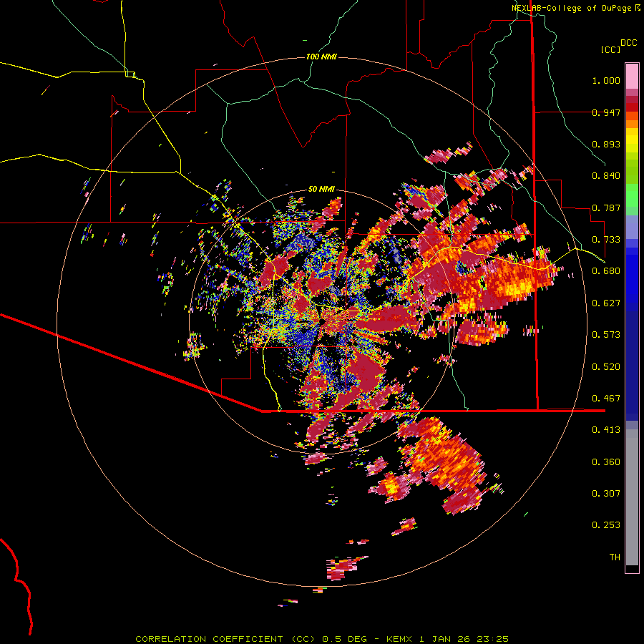Click the pink top band of color bar
This screenshot has height=644, width=644.
point(632,76)
